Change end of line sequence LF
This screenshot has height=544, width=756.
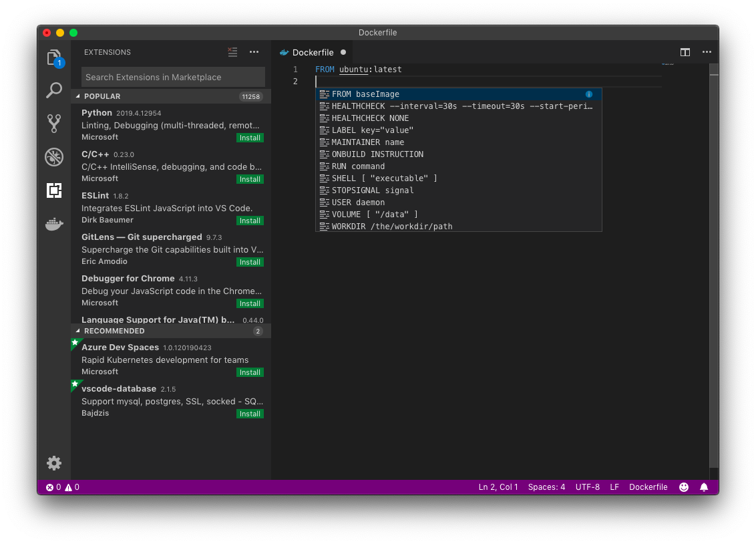coord(614,487)
